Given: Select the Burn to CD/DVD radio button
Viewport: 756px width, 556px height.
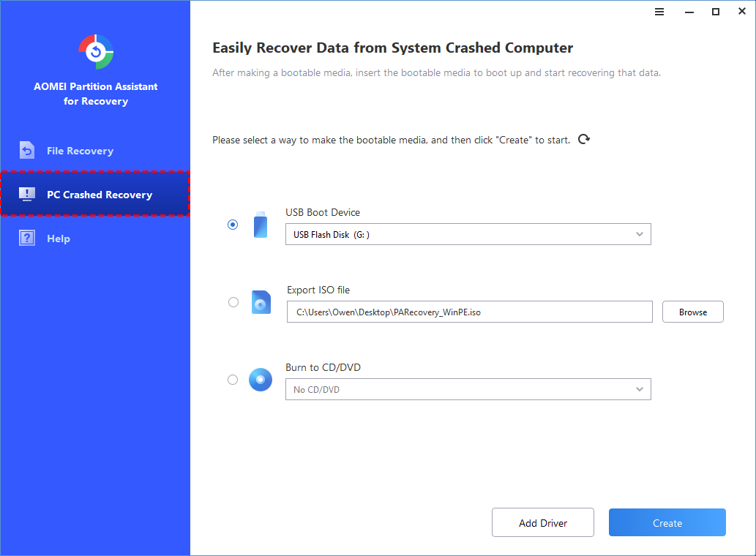Looking at the screenshot, I should point(233,380).
